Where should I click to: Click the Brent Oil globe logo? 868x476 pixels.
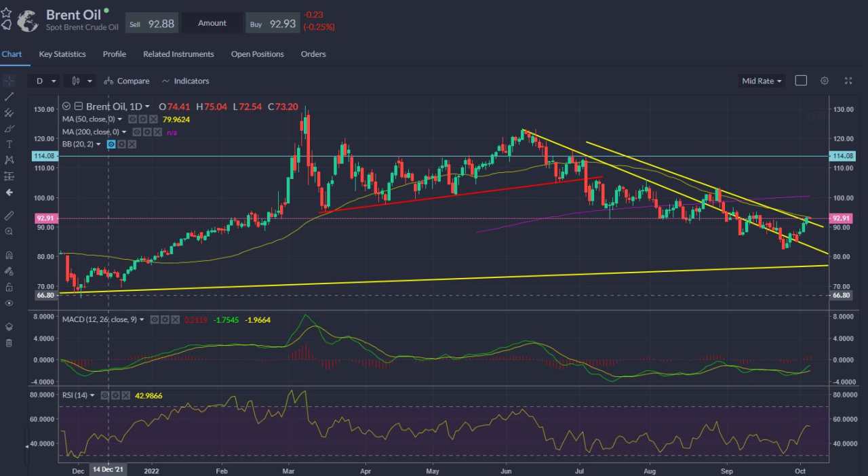coord(26,21)
